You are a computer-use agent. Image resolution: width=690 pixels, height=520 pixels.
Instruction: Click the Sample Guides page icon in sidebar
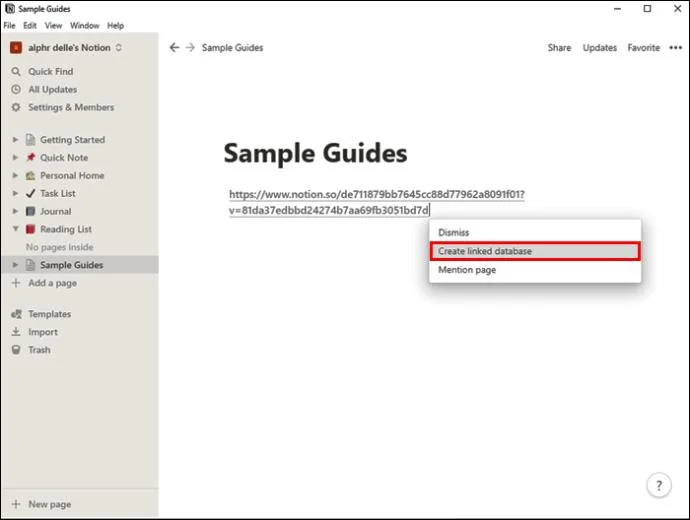tap(30, 265)
